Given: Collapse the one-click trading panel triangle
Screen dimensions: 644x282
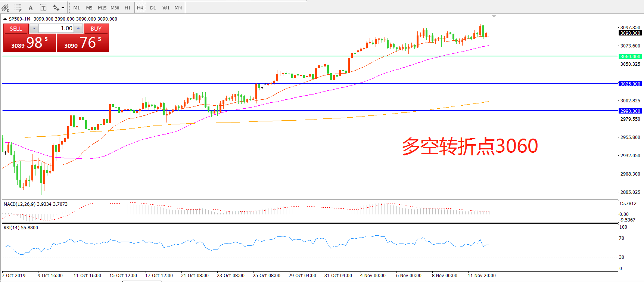Looking at the screenshot, I should point(5,19).
